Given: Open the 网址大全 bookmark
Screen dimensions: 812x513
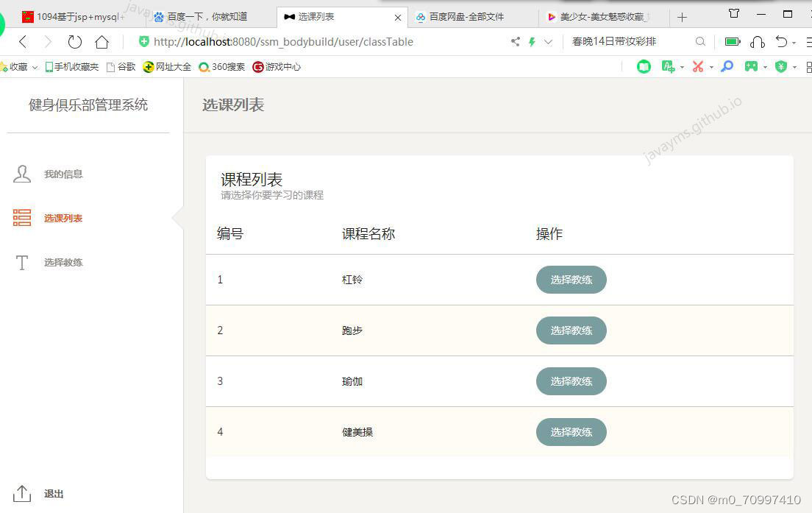Looking at the screenshot, I should [167, 67].
